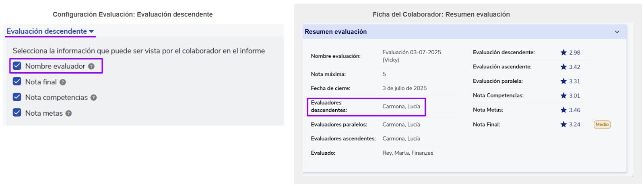Click the Rey, Marta, Finanzas evaluado value
This screenshot has width=644, height=186.
click(407, 153)
